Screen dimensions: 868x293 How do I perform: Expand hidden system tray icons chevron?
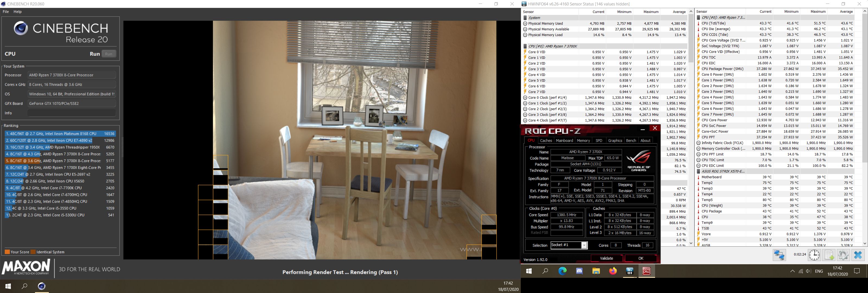tap(793, 271)
